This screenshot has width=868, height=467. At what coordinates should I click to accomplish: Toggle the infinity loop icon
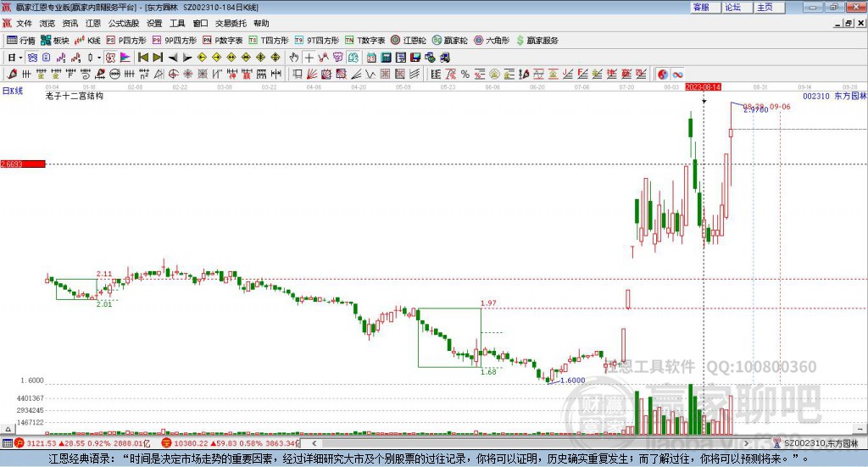677,74
